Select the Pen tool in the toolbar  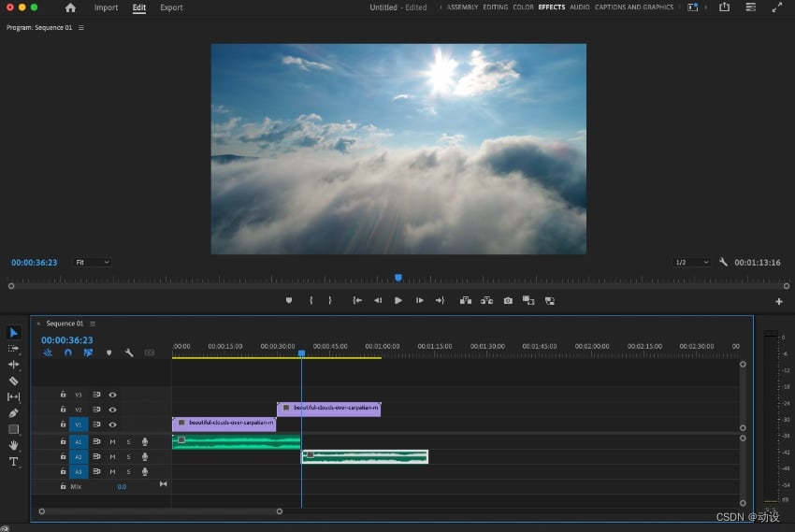[x=14, y=413]
